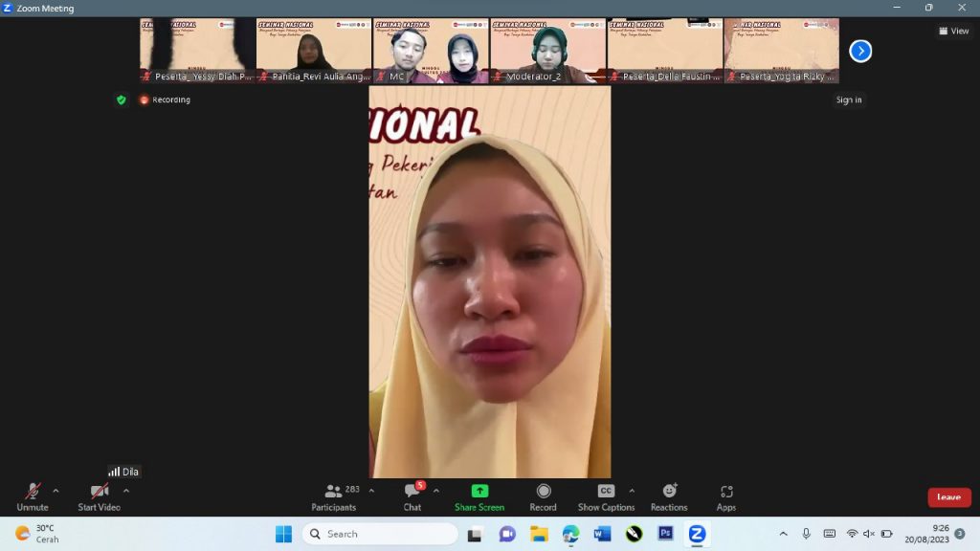Open the View layout menu
The image size is (980, 551).
[x=954, y=31]
